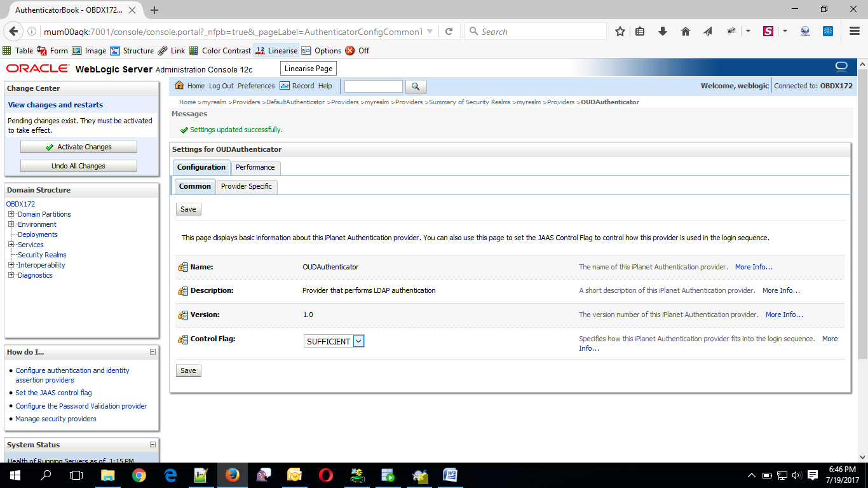Open View changes and restarts link
This screenshot has height=488, width=868.
tap(55, 105)
